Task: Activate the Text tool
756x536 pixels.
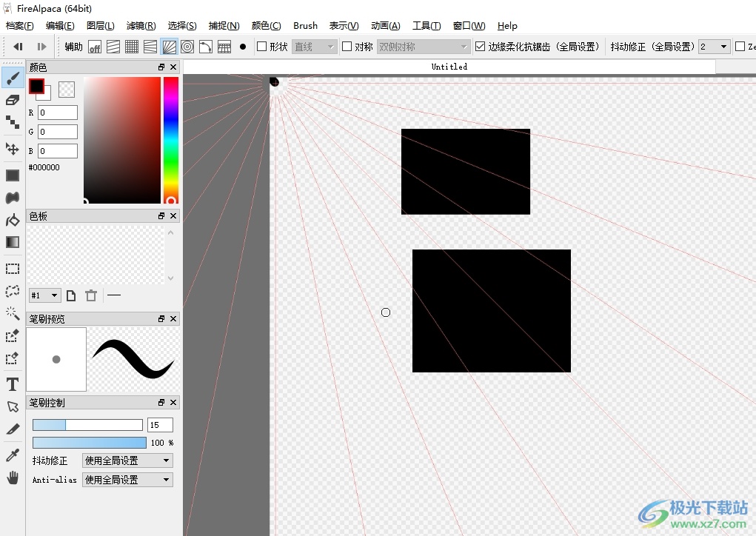Action: 13,384
